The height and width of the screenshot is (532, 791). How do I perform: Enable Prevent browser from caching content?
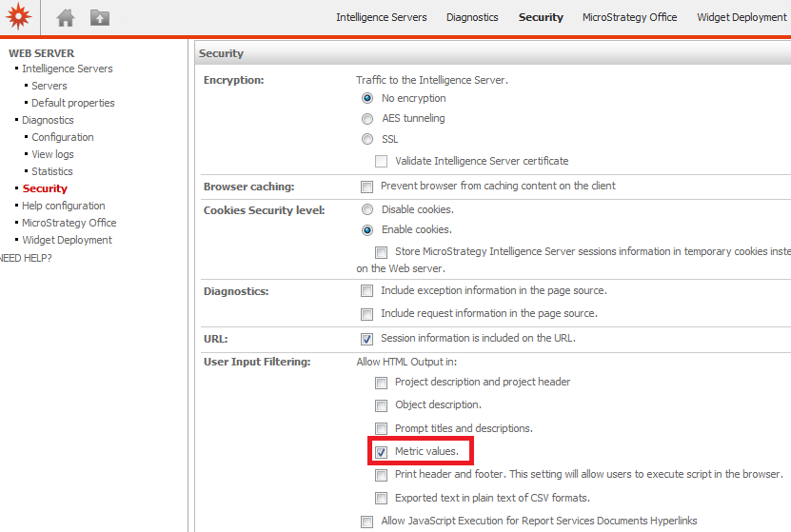366,187
